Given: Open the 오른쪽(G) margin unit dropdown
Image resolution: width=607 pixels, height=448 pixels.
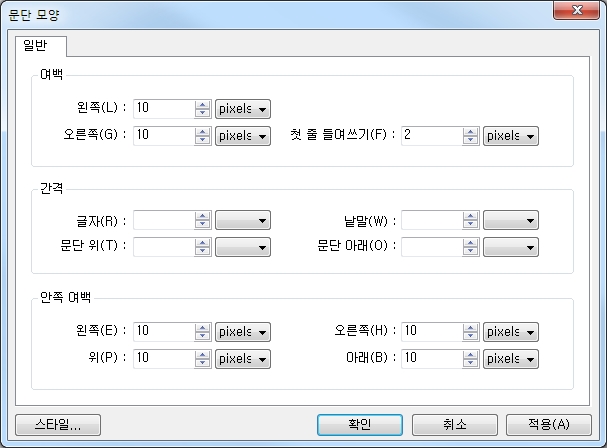Looking at the screenshot, I should [243, 135].
